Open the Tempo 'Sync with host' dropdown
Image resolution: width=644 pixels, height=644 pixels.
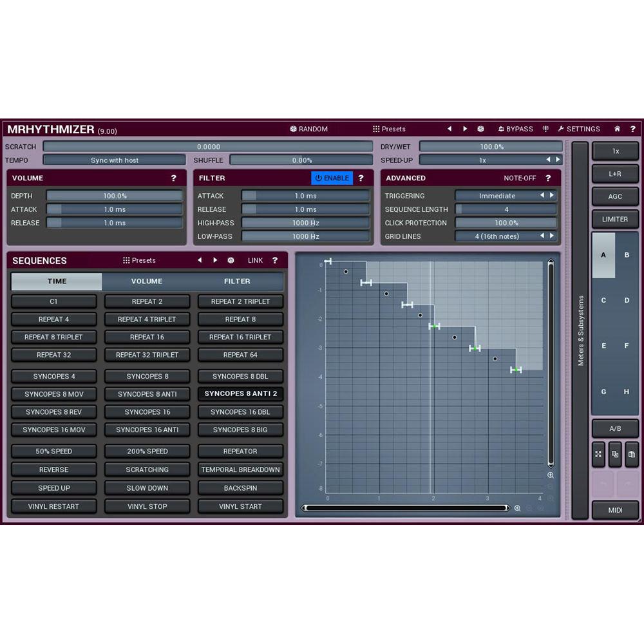(114, 160)
